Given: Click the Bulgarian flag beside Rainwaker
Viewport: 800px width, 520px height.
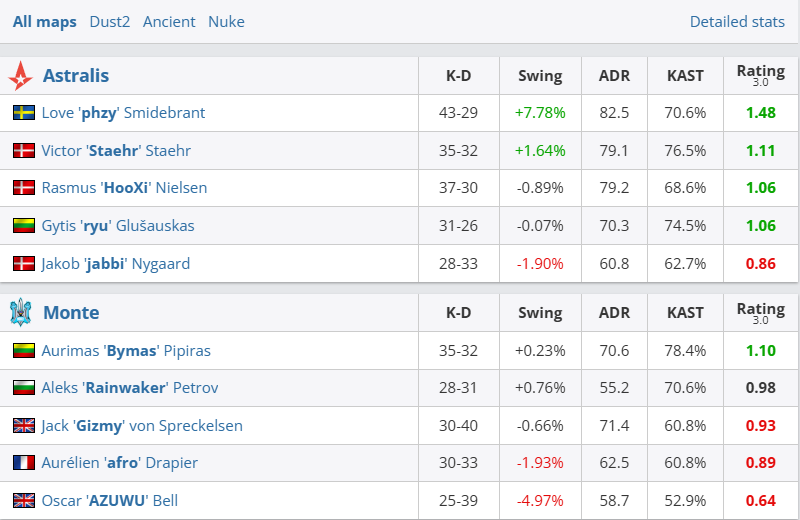Looking at the screenshot, I should (24, 388).
